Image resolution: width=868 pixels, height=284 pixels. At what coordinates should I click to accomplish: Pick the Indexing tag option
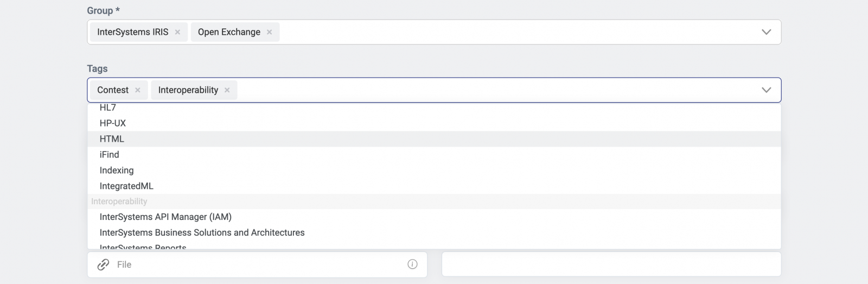point(117,171)
